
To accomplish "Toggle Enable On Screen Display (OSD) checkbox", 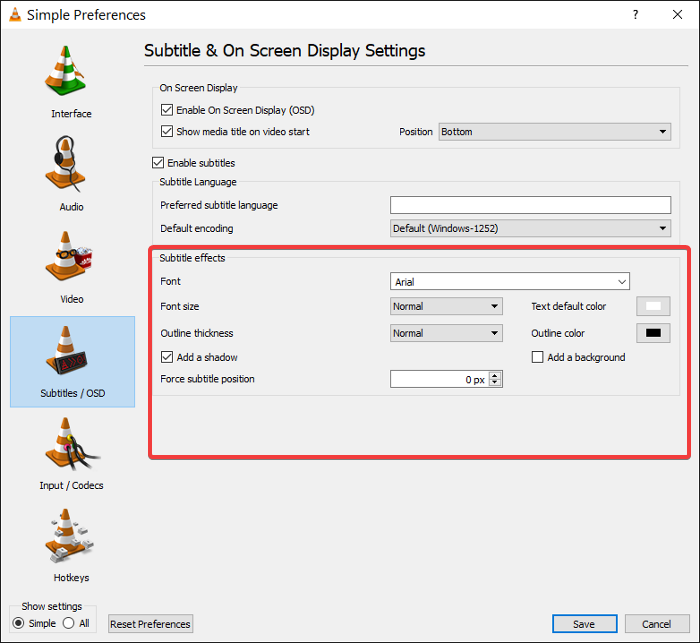I will click(167, 110).
